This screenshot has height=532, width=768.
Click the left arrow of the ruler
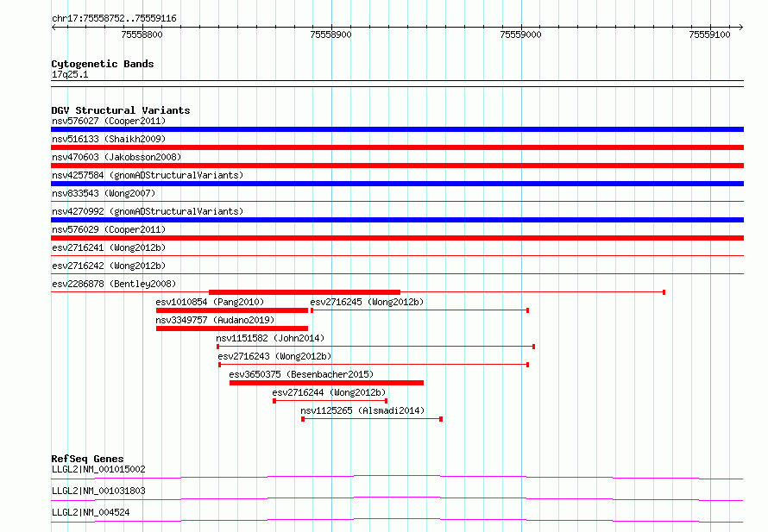pyautogui.click(x=54, y=27)
